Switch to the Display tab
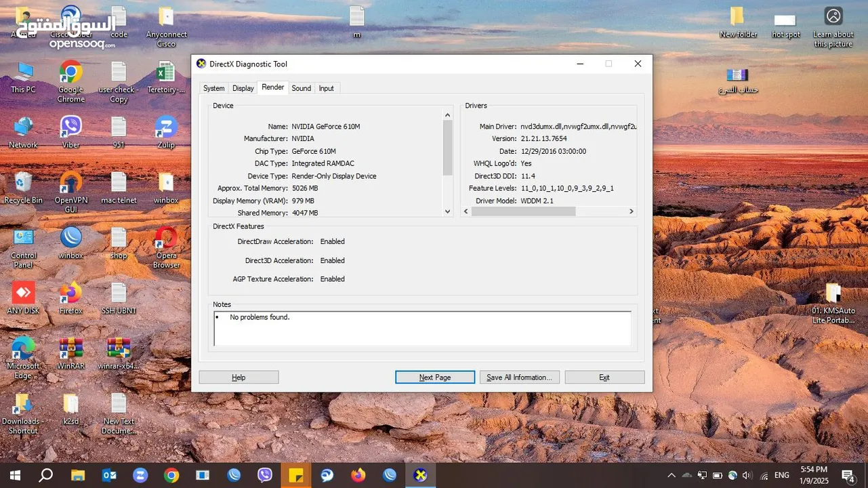868x488 pixels. 243,88
